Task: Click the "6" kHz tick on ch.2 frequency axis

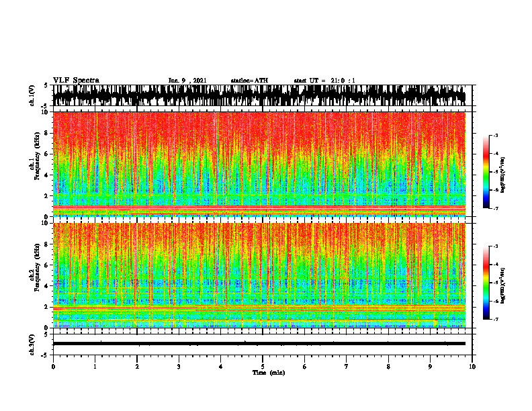Action: coord(47,265)
